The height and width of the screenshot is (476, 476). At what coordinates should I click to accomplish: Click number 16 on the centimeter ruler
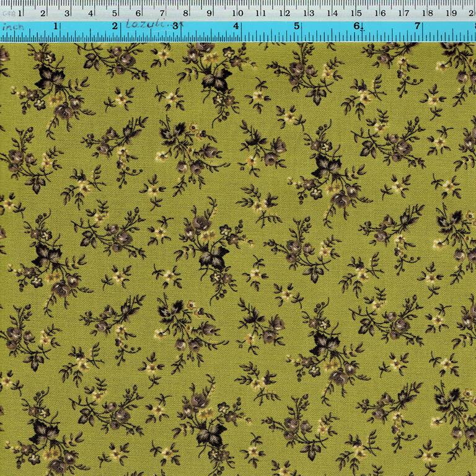point(380,14)
